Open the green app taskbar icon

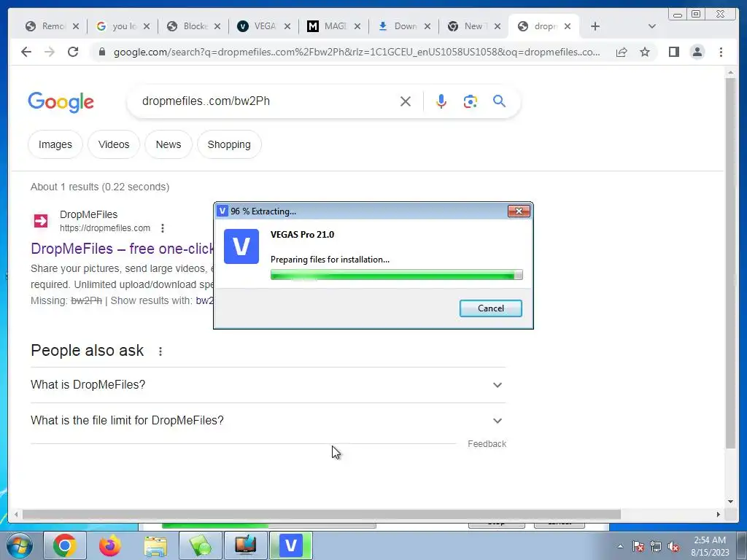201,545
